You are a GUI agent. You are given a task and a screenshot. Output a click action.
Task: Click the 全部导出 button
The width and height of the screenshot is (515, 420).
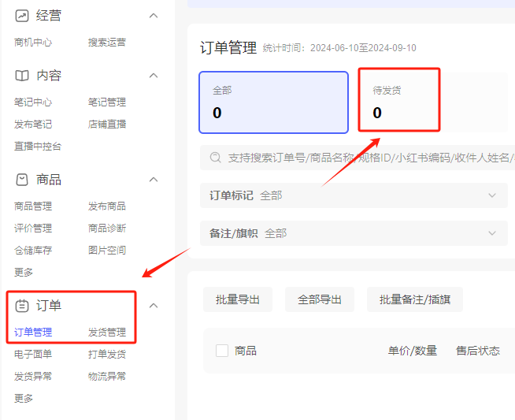(x=320, y=299)
